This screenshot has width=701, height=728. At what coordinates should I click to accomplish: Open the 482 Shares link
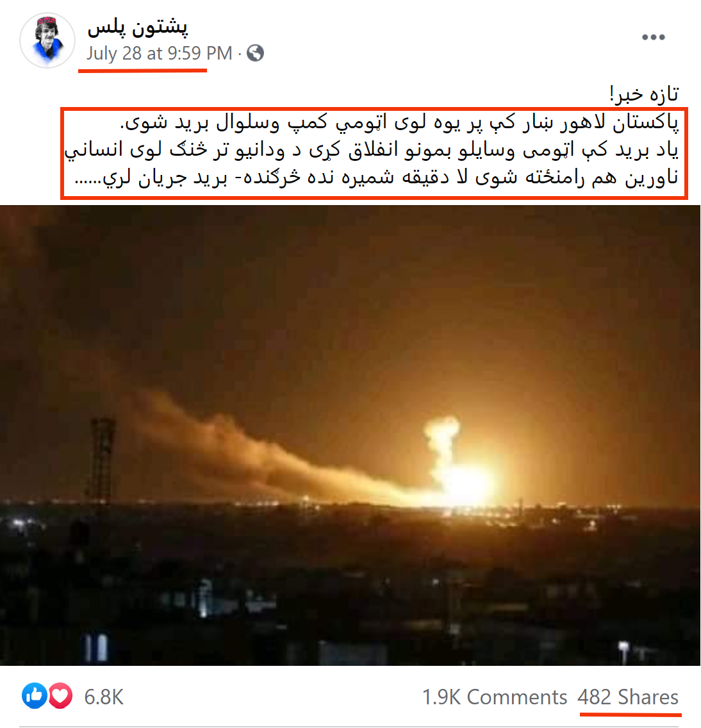click(628, 697)
